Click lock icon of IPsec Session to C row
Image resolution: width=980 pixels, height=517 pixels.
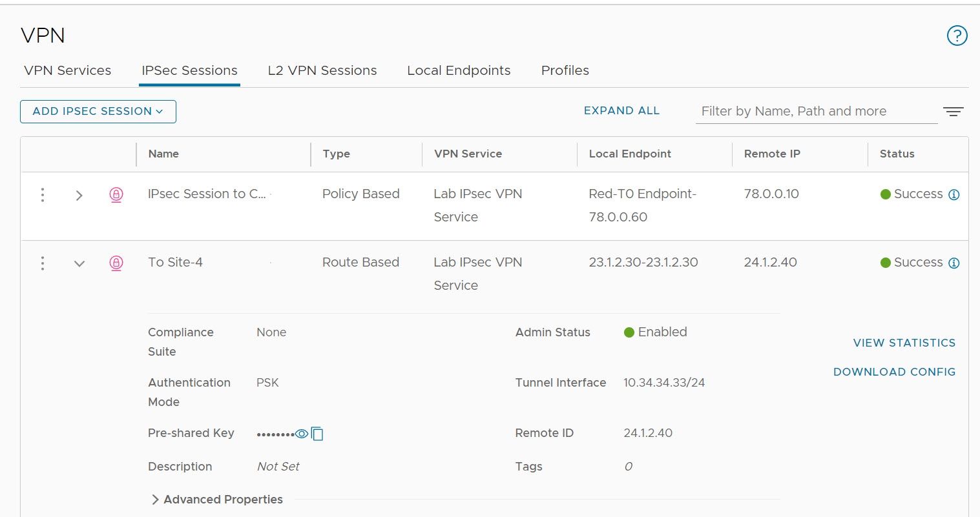[116, 194]
